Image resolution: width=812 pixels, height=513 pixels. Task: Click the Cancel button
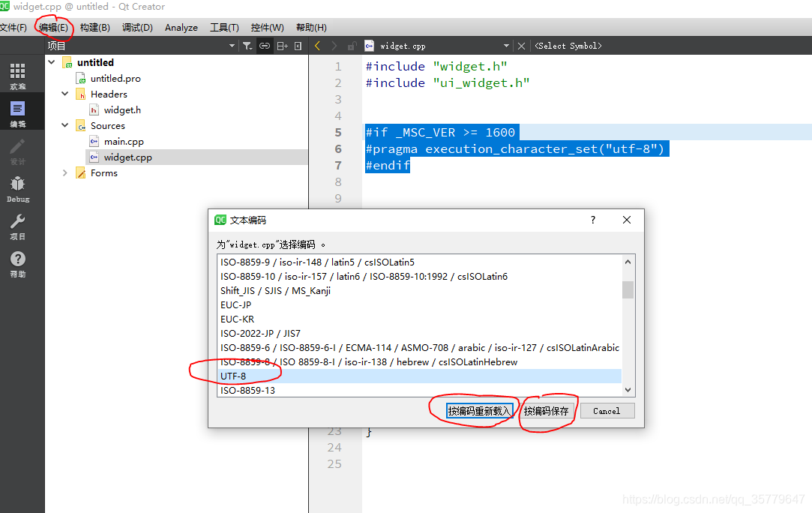[607, 411]
